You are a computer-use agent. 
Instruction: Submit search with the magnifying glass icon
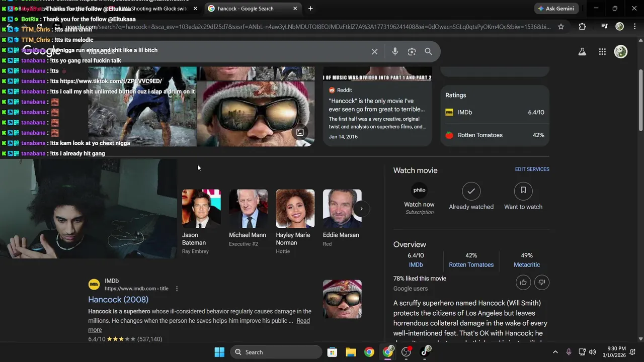coord(428,52)
